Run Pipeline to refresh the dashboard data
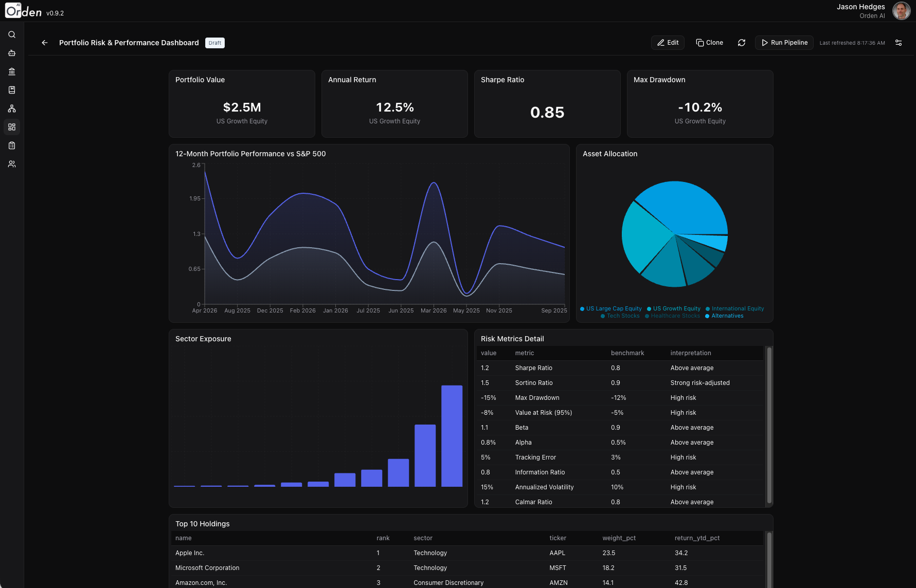Image resolution: width=916 pixels, height=588 pixels. tap(784, 42)
